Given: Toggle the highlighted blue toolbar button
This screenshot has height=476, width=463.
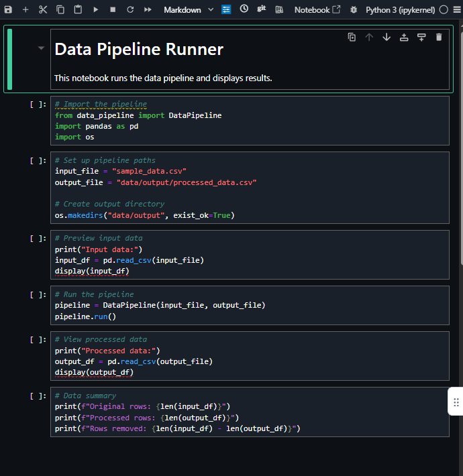Looking at the screenshot, I should point(226,9).
